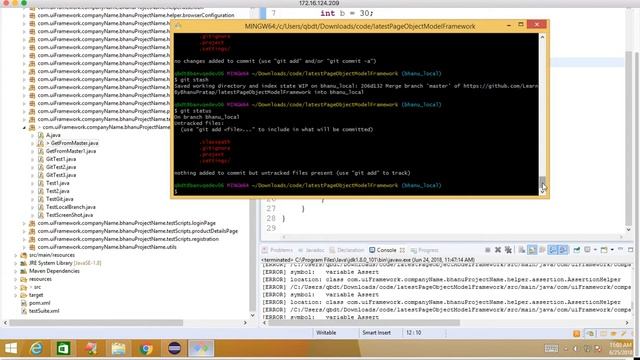
Task: Switch to the Problems tab
Action: [278, 250]
